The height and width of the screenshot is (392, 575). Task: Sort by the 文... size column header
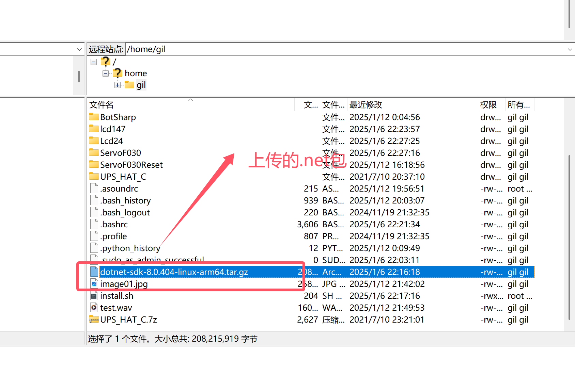point(307,105)
